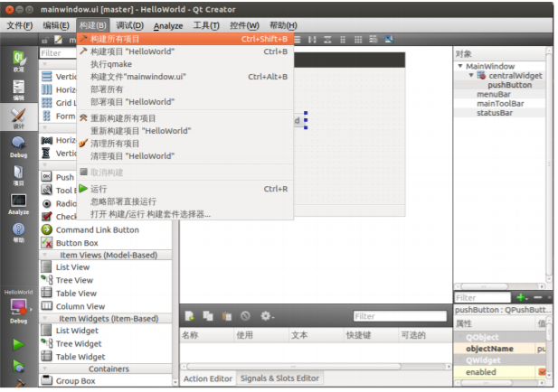Open the build/run kit selector entry

[x=185, y=214]
